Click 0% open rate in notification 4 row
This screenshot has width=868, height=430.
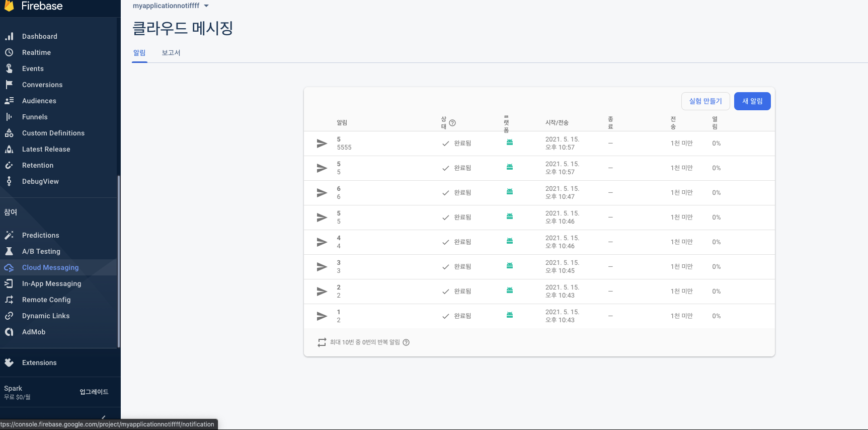point(717,242)
